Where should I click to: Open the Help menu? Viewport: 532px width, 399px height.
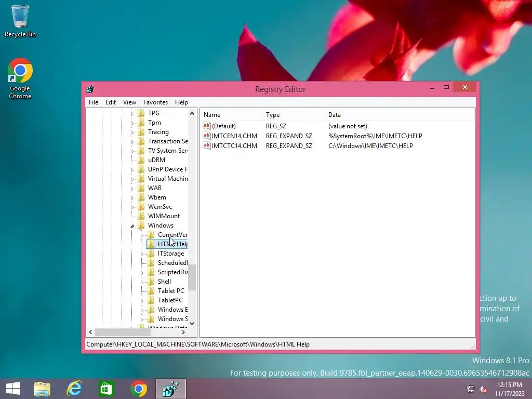click(181, 102)
